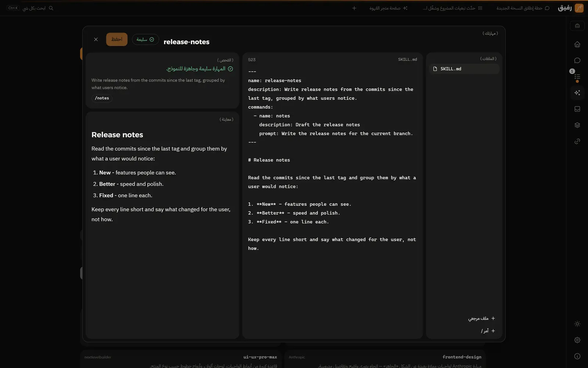Switch to the خطة إطلاق النسخة الجديدة tab

523,8
